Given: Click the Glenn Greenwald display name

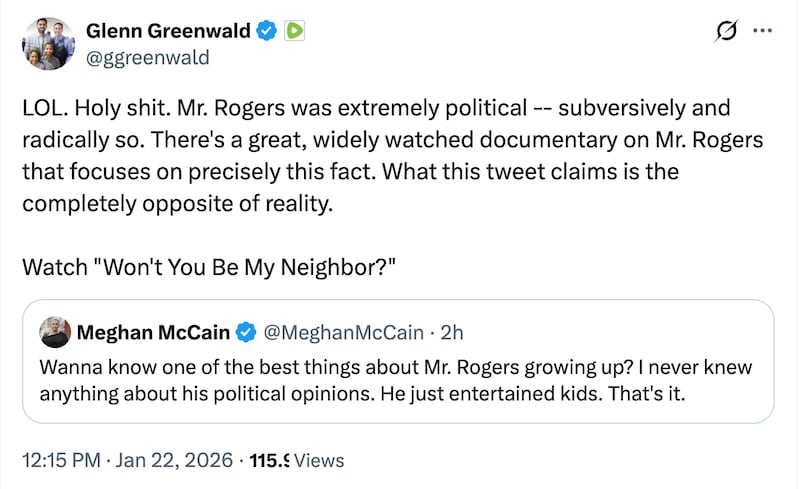Looking at the screenshot, I should coord(170,31).
